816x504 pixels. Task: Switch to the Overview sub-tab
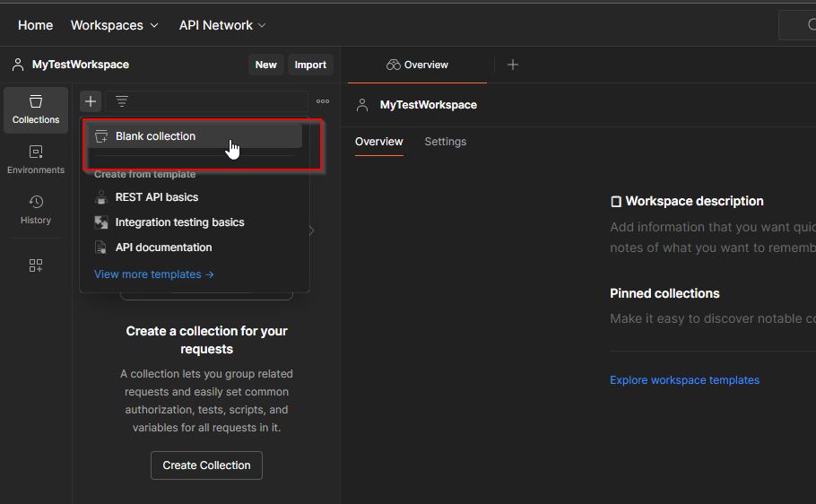pyautogui.click(x=378, y=142)
